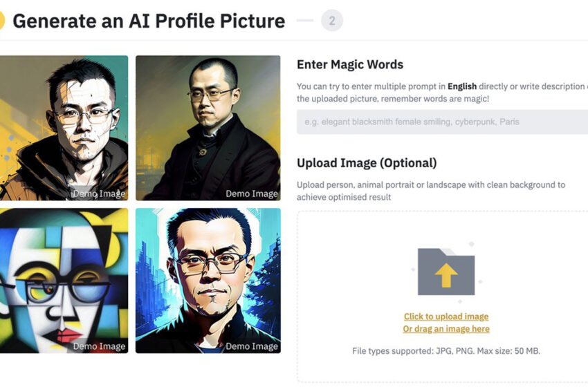Click the 'Or drag an image here' link
588x387 pixels.
pos(446,329)
